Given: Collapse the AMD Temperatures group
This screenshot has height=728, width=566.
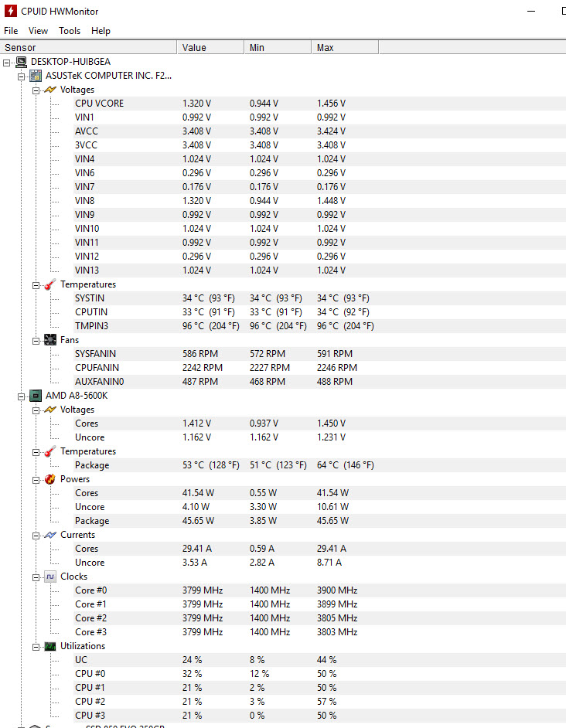Looking at the screenshot, I should point(36,452).
